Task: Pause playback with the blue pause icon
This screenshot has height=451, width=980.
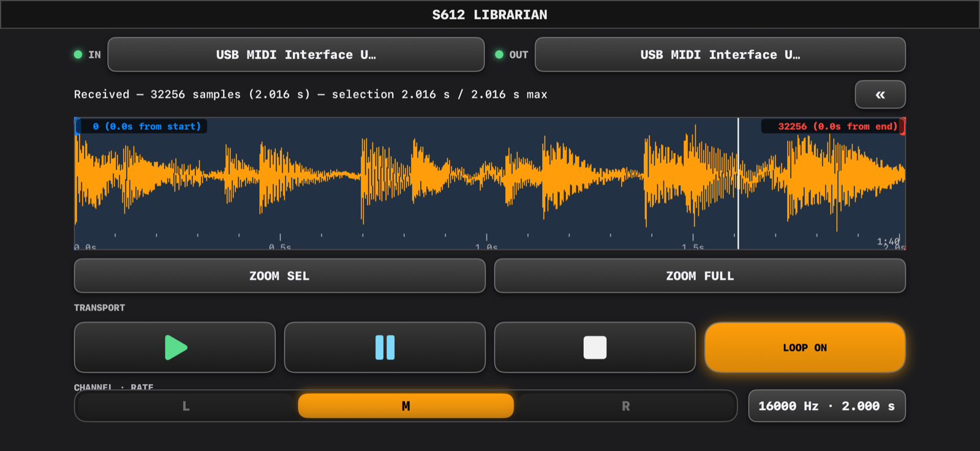Action: click(385, 347)
